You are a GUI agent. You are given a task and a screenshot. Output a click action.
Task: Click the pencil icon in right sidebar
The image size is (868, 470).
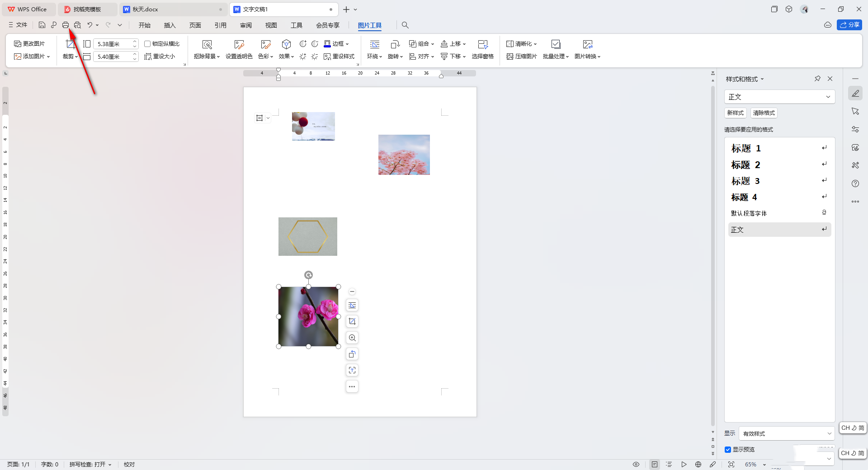(855, 94)
